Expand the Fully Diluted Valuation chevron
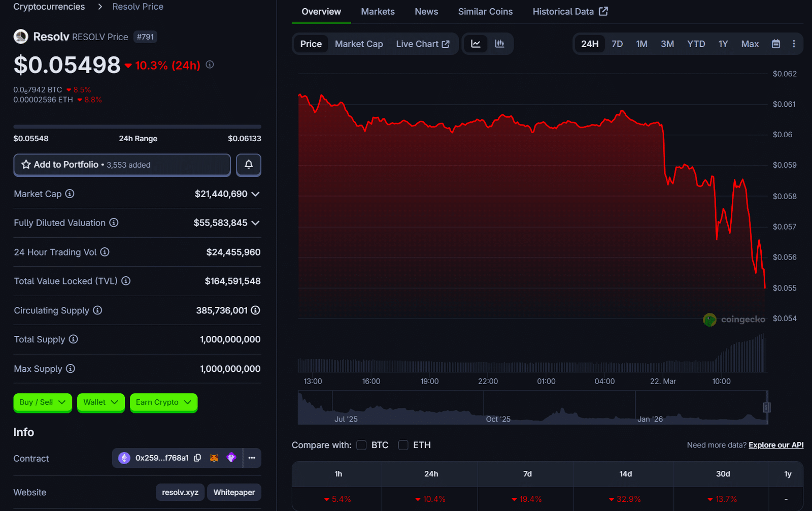 click(x=255, y=223)
